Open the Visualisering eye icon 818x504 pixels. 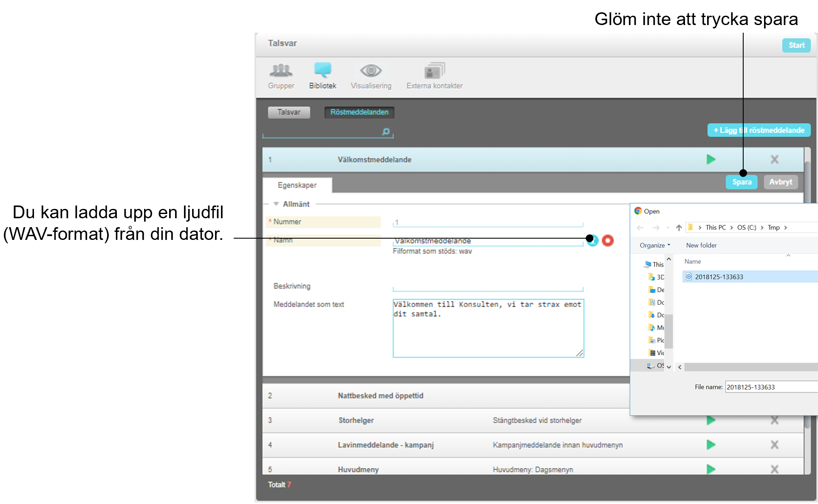tap(371, 70)
